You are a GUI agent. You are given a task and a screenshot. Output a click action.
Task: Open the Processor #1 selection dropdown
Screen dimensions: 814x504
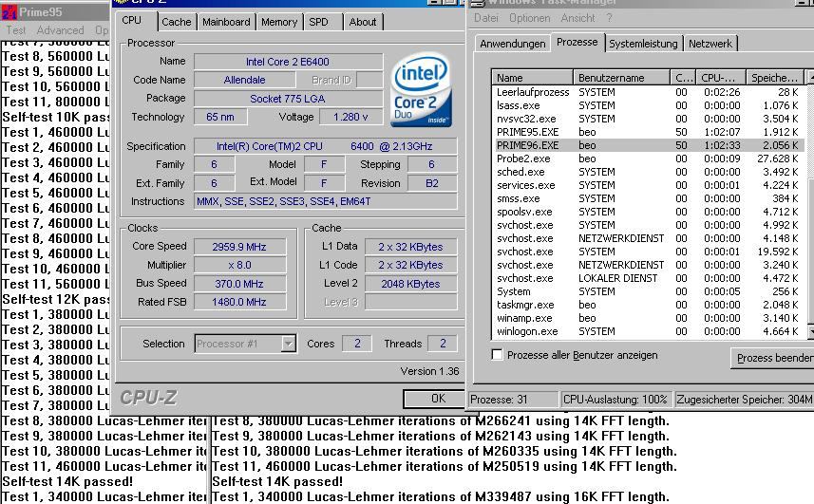click(246, 344)
